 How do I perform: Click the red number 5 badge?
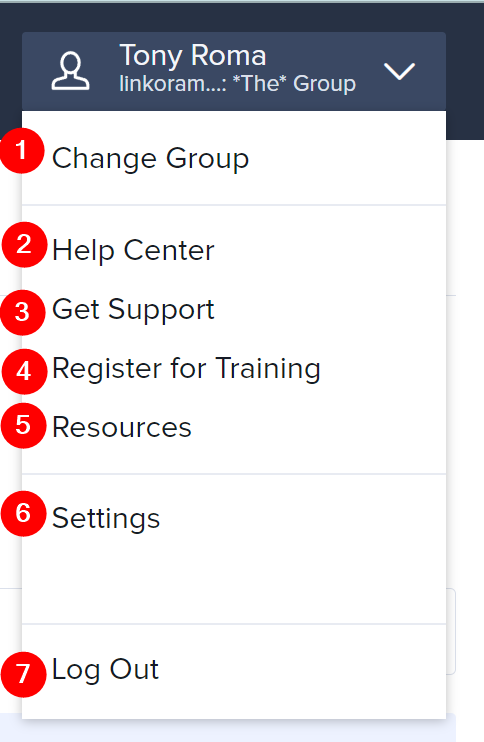pyautogui.click(x=24, y=425)
